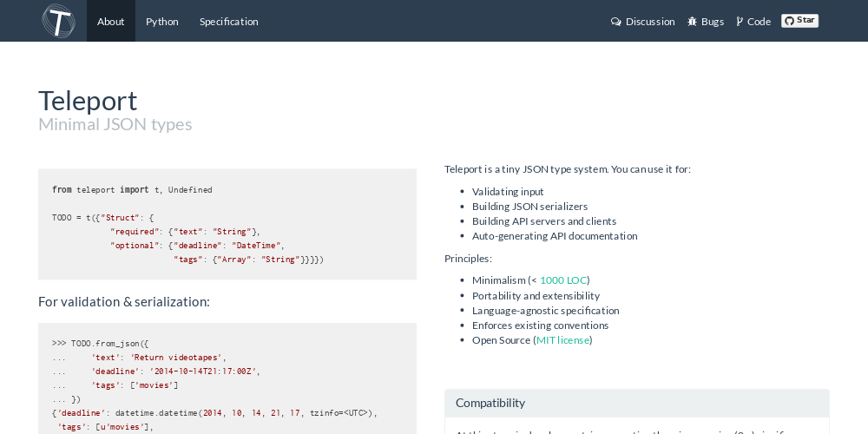Click the 'Minimal JSON types' subtitle
868x434 pixels.
coord(115,124)
